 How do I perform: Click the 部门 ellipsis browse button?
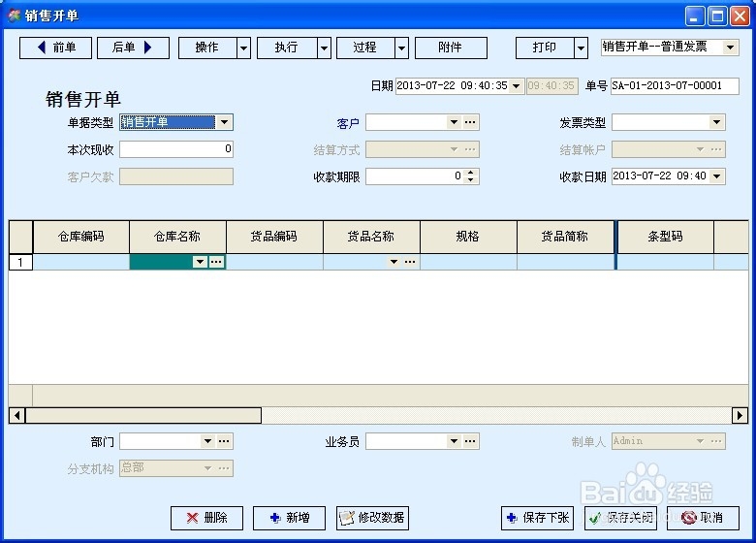click(224, 441)
